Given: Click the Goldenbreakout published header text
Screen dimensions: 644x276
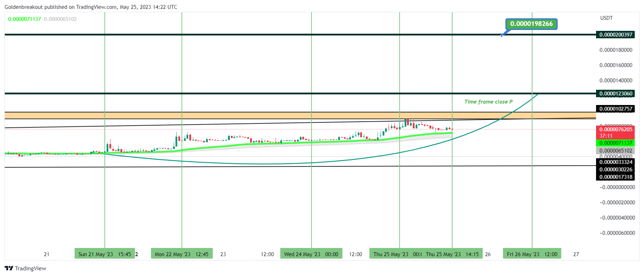Looking at the screenshot, I should 91,7.
